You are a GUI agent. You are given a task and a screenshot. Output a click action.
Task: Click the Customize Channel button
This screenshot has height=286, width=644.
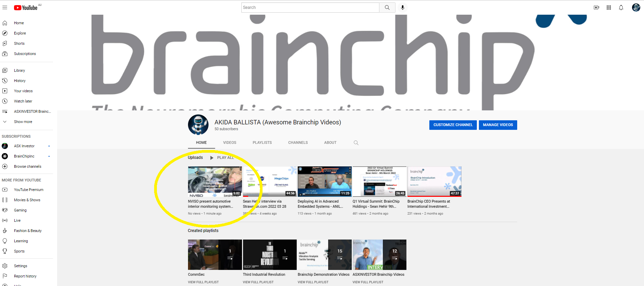coord(453,125)
